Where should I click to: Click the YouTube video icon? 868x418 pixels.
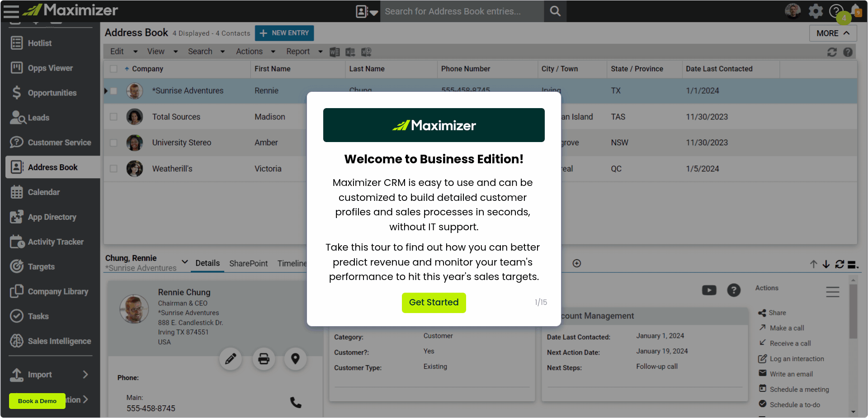point(709,290)
